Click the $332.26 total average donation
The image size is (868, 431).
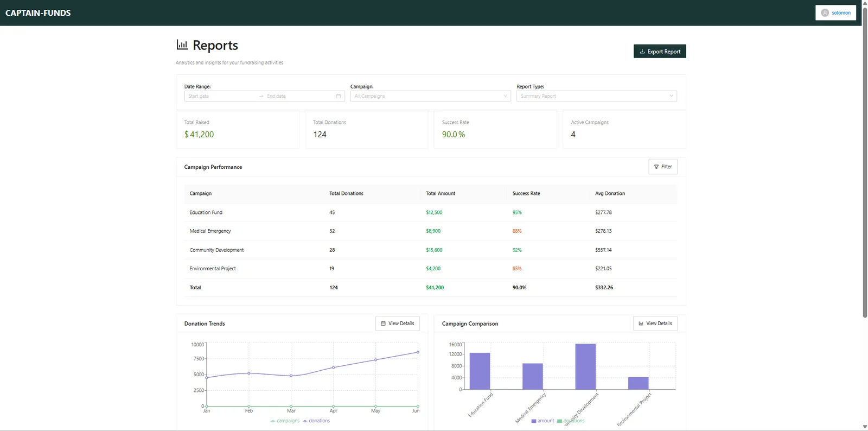click(604, 288)
